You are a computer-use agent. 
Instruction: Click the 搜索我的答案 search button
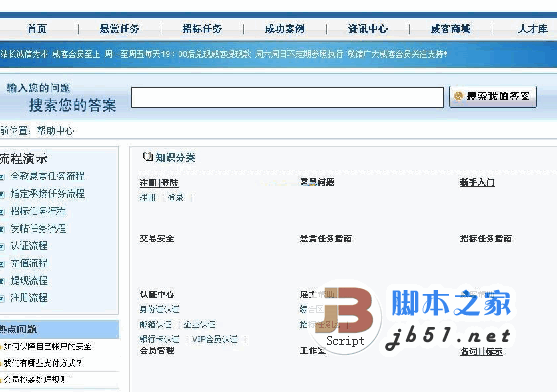(493, 96)
